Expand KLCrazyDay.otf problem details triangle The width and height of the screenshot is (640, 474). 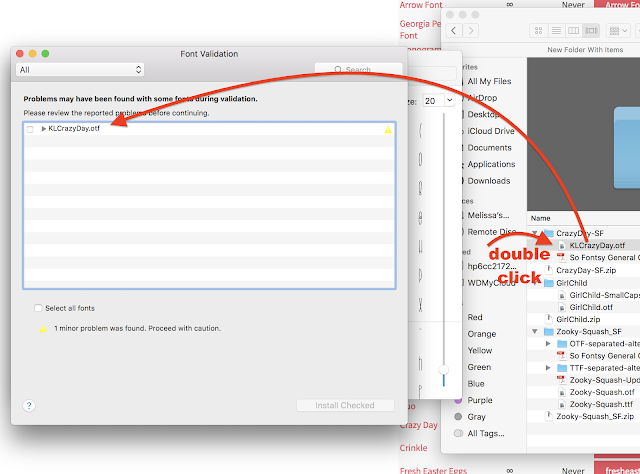(44, 129)
